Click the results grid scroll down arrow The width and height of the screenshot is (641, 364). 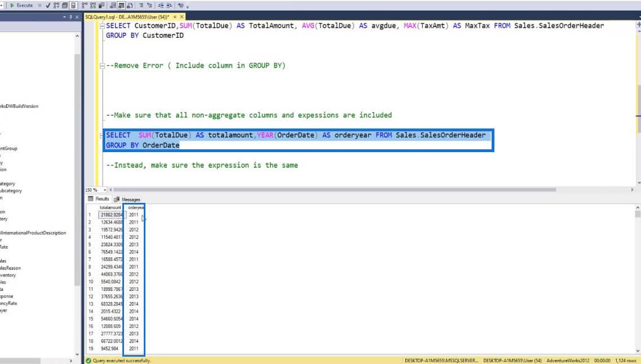tap(638, 351)
